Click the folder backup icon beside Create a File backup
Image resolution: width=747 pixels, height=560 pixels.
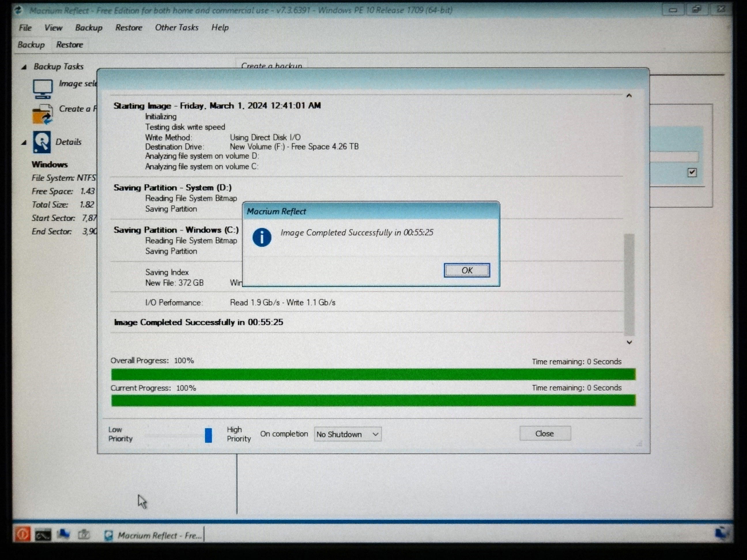(43, 114)
